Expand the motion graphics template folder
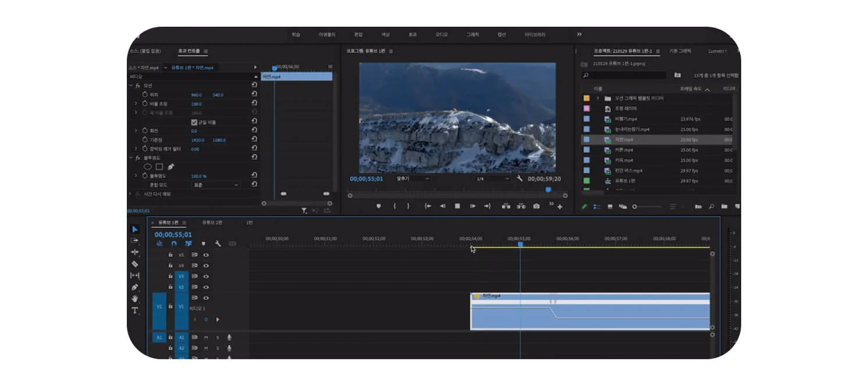The width and height of the screenshot is (868, 387). click(x=597, y=98)
